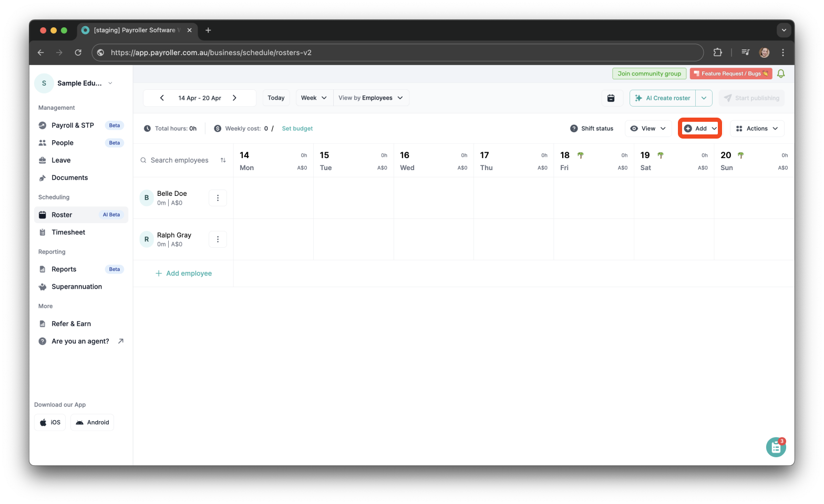Open the View by Employees dropdown
The height and width of the screenshot is (504, 824).
(x=371, y=98)
